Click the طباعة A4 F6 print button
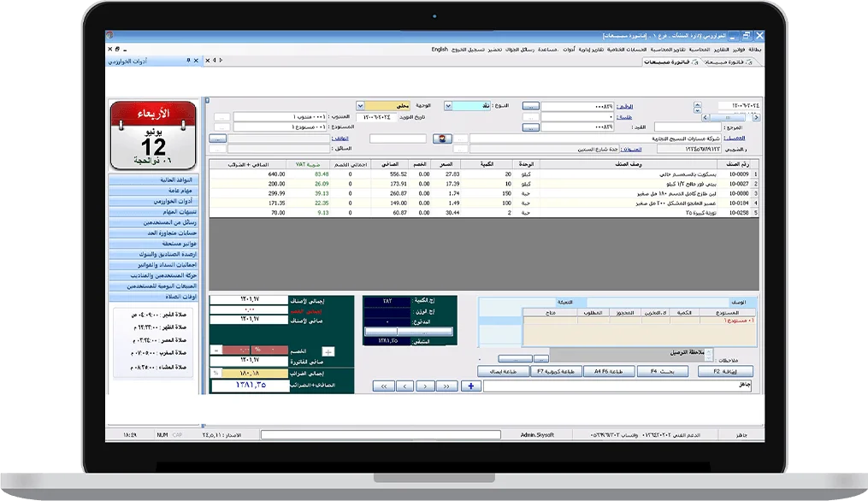 pos(609,370)
